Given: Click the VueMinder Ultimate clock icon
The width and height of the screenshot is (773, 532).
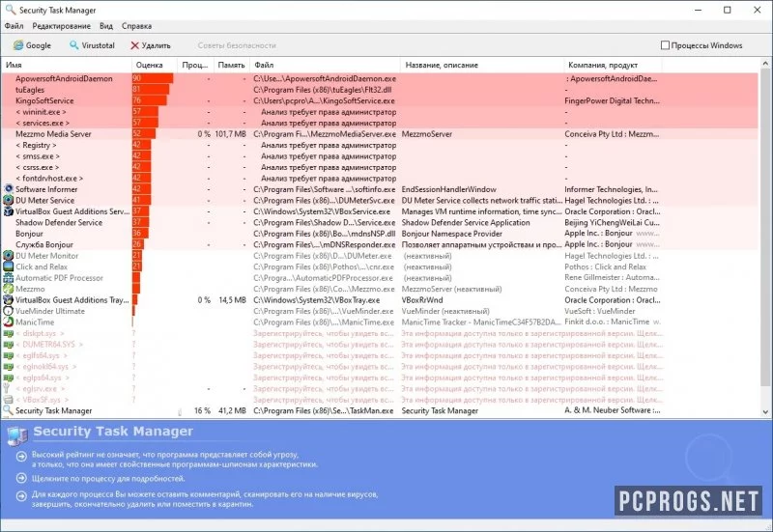Looking at the screenshot, I should pos(9,311).
